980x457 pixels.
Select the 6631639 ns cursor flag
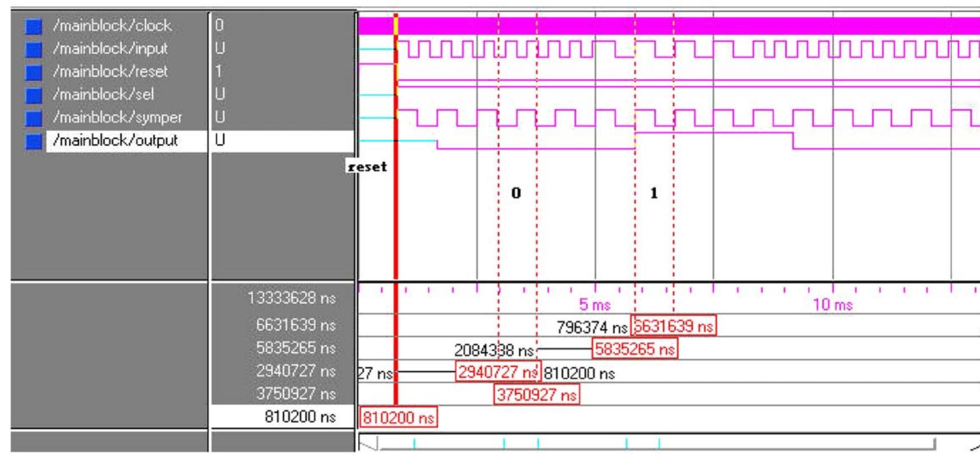coord(674,326)
